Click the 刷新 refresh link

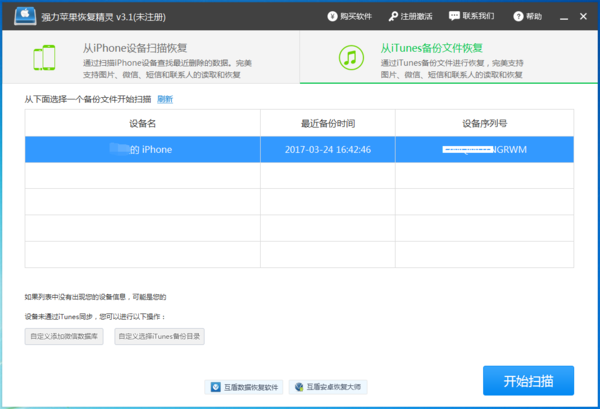pos(165,99)
